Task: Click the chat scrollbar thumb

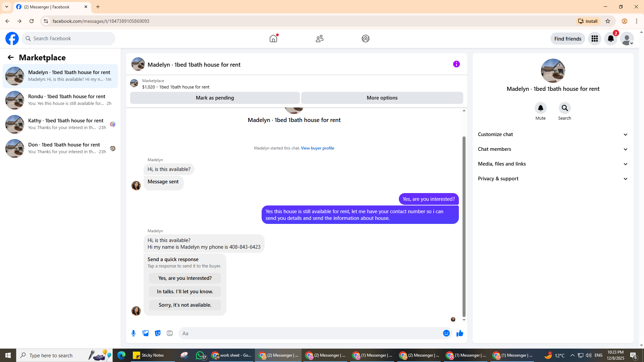Action: coord(464,226)
